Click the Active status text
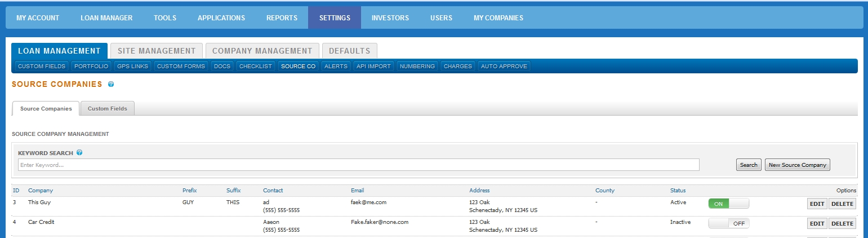Image resolution: width=868 pixels, height=238 pixels. point(678,201)
